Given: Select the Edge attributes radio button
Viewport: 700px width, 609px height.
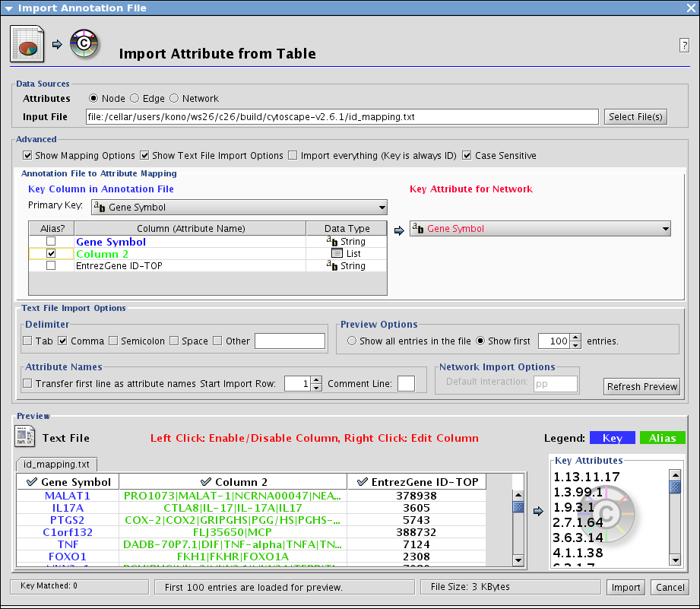Looking at the screenshot, I should click(135, 98).
